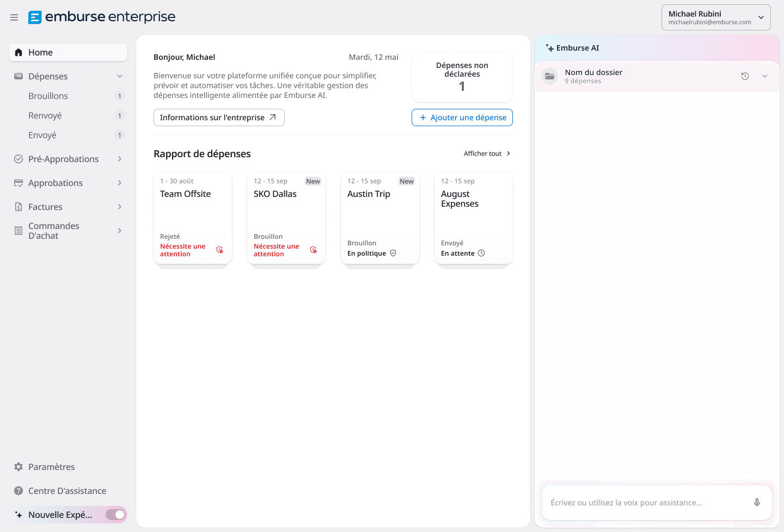Open the Dépenses non déclarées card
Screen dimensions: 784x532
click(462, 77)
